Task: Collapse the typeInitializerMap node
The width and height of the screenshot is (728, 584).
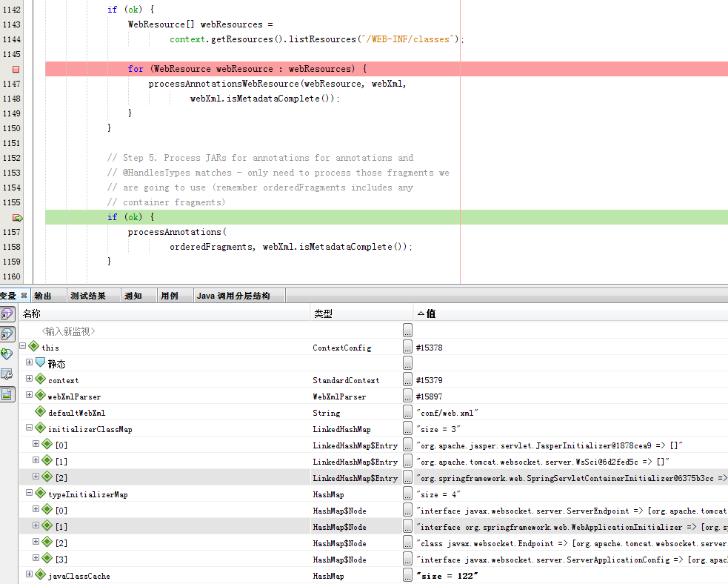Action: [29, 493]
